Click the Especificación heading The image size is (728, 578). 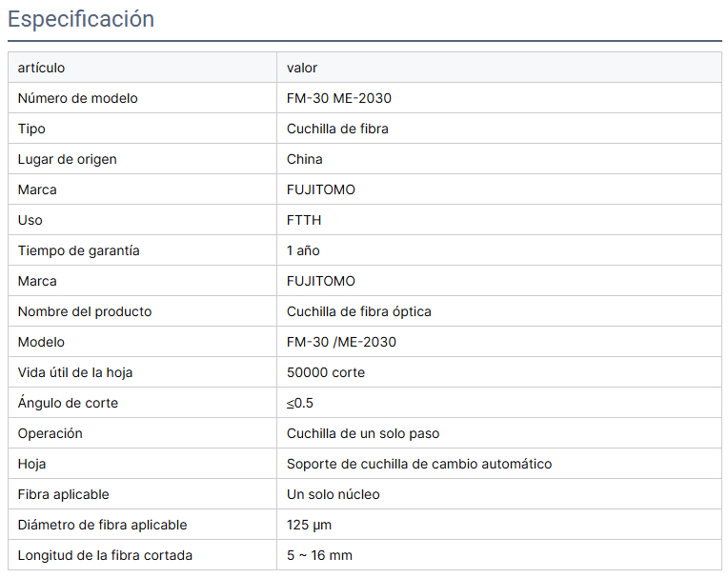point(81,19)
